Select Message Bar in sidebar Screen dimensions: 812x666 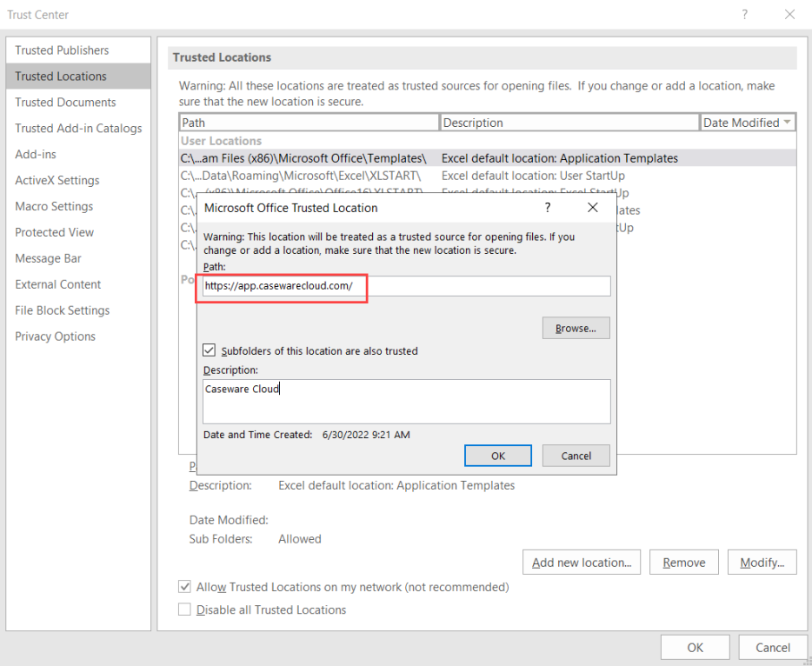coord(48,258)
